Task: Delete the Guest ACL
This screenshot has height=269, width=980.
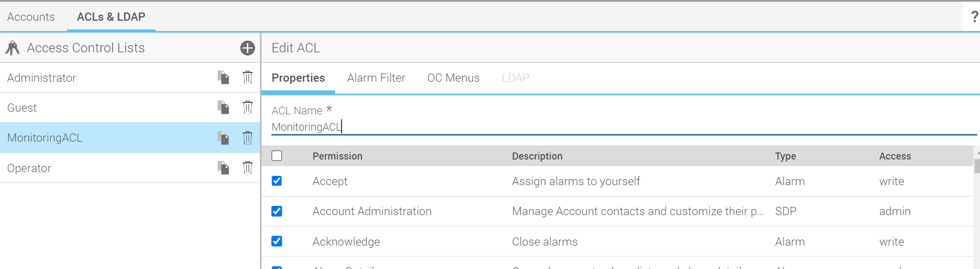Action: point(247,107)
